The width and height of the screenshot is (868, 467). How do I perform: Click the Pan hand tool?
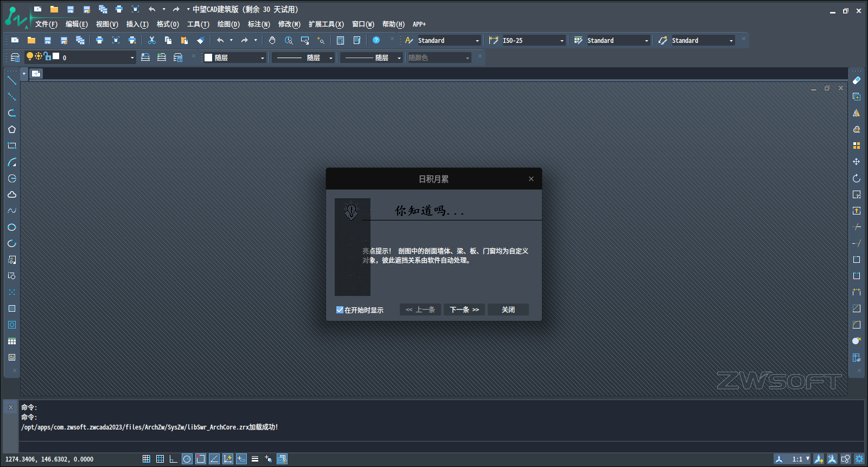tap(272, 40)
